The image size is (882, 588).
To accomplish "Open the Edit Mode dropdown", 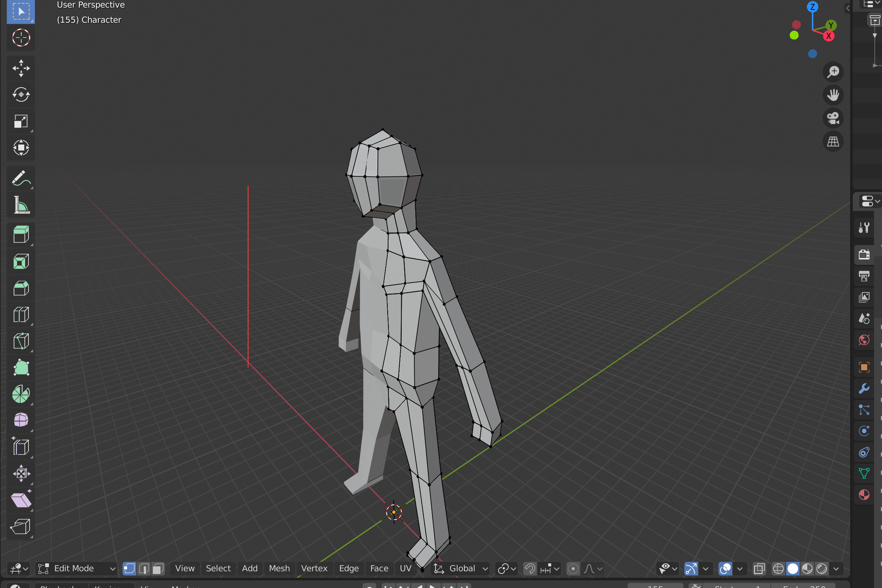I will point(76,568).
